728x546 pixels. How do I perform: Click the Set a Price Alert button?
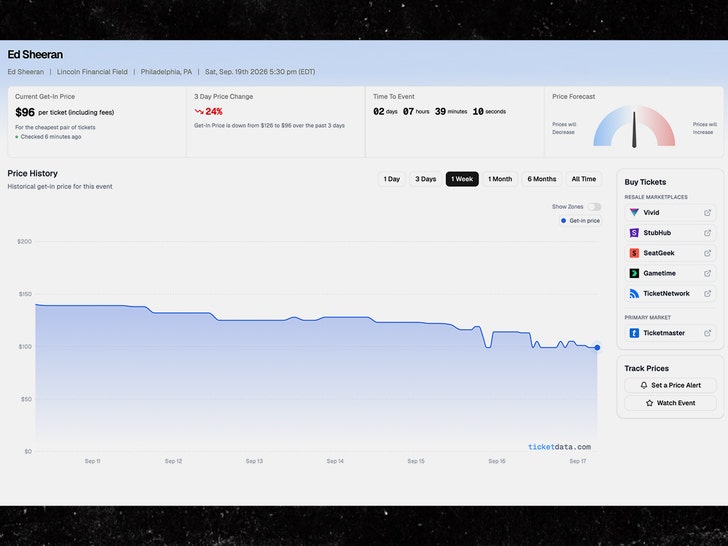670,385
